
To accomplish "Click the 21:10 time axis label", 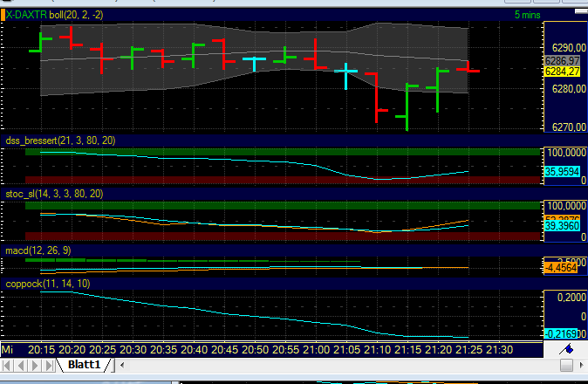I will point(377,349).
